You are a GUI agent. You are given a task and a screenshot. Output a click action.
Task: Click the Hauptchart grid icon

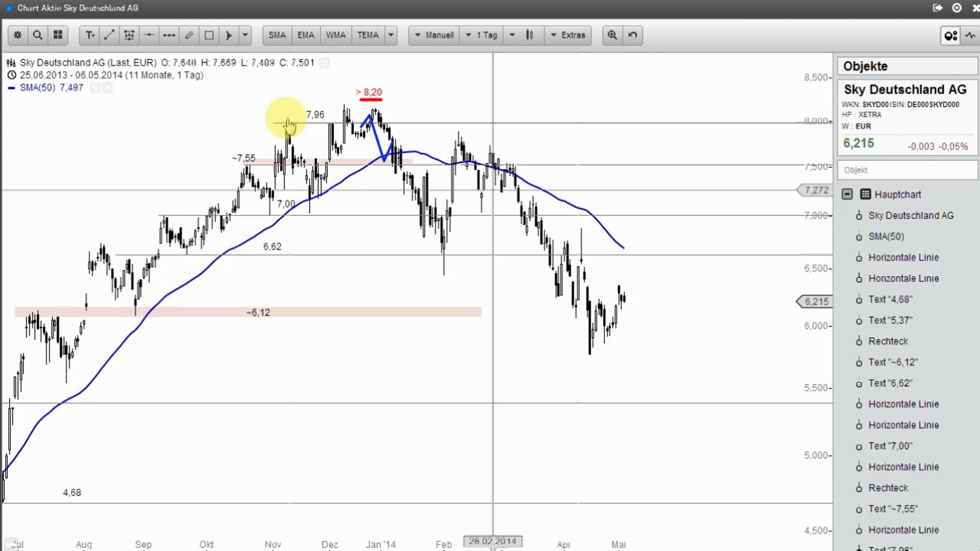coord(865,194)
